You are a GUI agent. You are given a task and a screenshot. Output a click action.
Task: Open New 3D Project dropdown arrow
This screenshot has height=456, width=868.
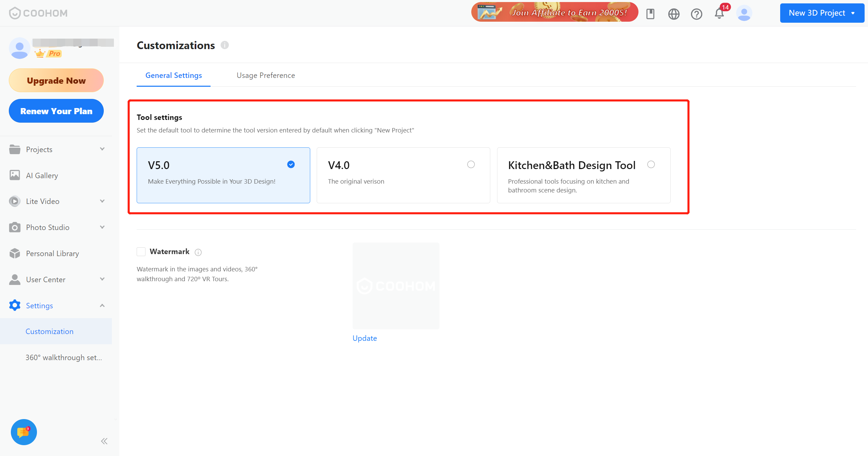coord(853,13)
